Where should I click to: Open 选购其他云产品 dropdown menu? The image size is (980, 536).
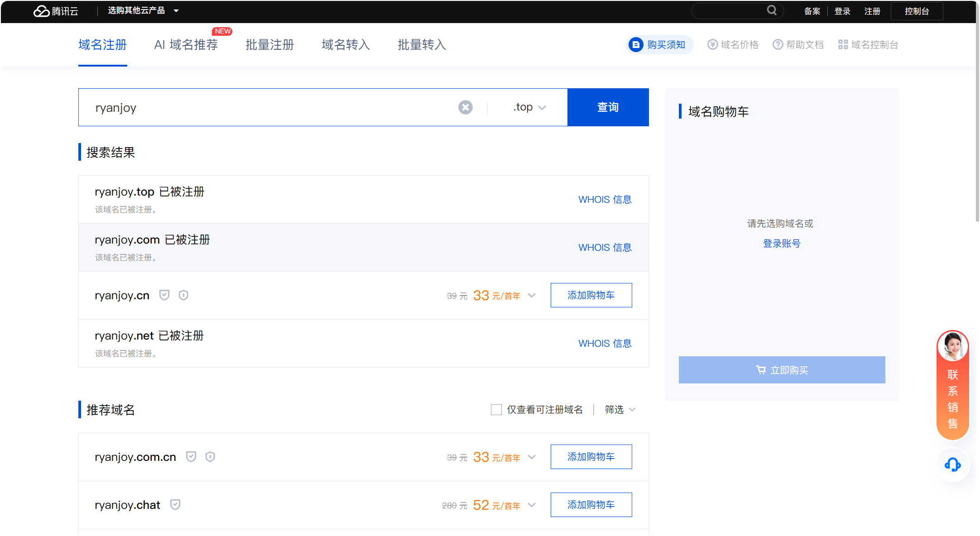click(143, 11)
